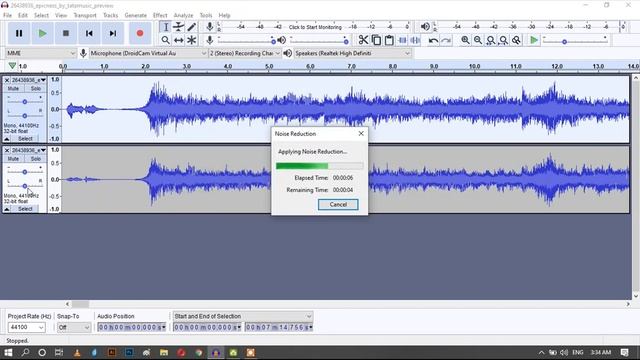This screenshot has height=360, width=640.
Task: Start recording with the Record button
Action: (140, 33)
